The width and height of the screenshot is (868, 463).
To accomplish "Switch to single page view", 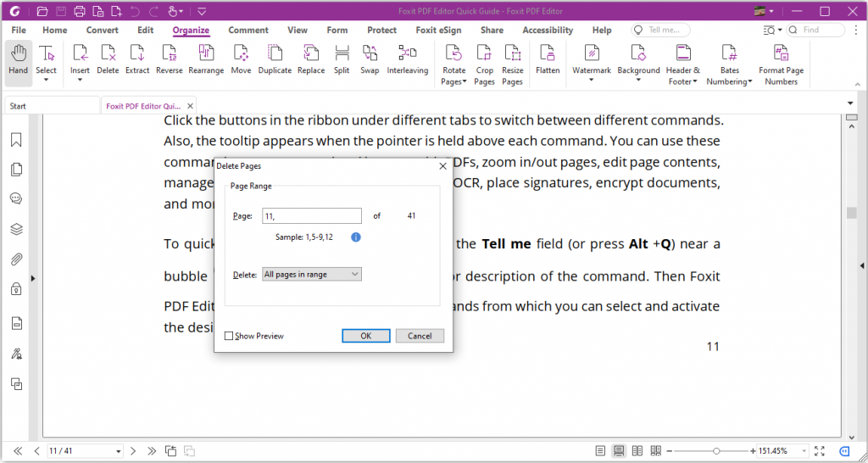I will (601, 451).
